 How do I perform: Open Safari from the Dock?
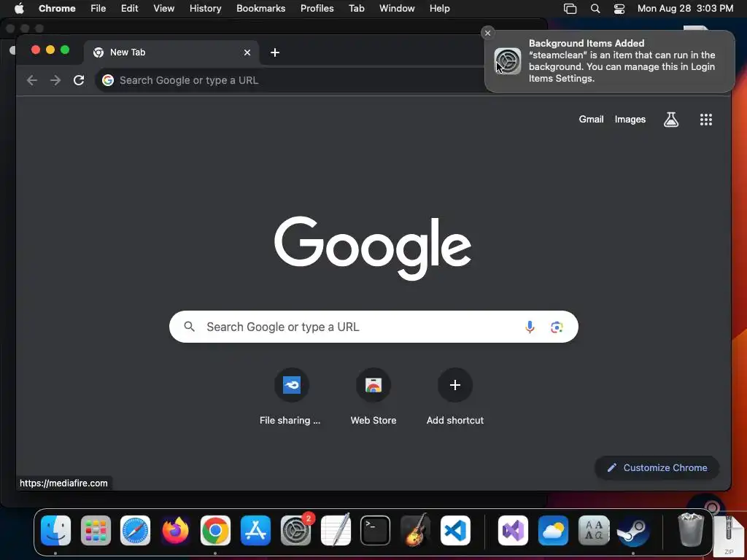click(x=135, y=531)
